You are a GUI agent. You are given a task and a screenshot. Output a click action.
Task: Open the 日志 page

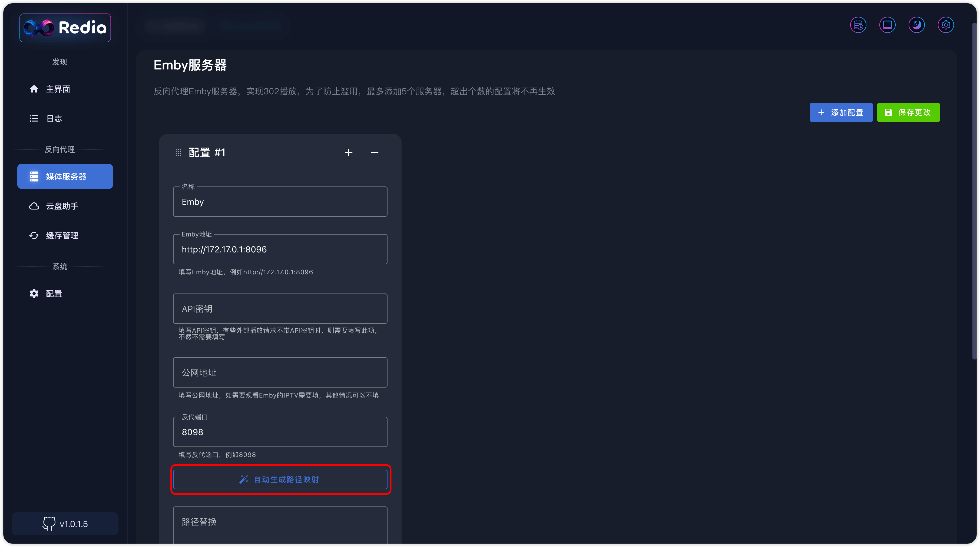54,118
